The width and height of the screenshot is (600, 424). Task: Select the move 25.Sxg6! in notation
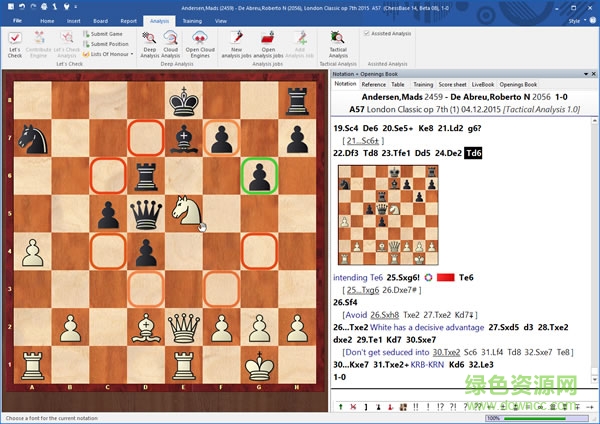pyautogui.click(x=403, y=277)
